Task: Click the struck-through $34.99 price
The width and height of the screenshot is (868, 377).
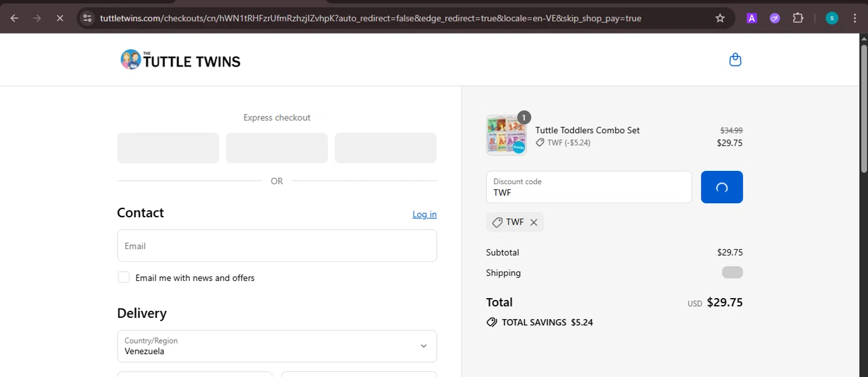Action: (x=731, y=130)
